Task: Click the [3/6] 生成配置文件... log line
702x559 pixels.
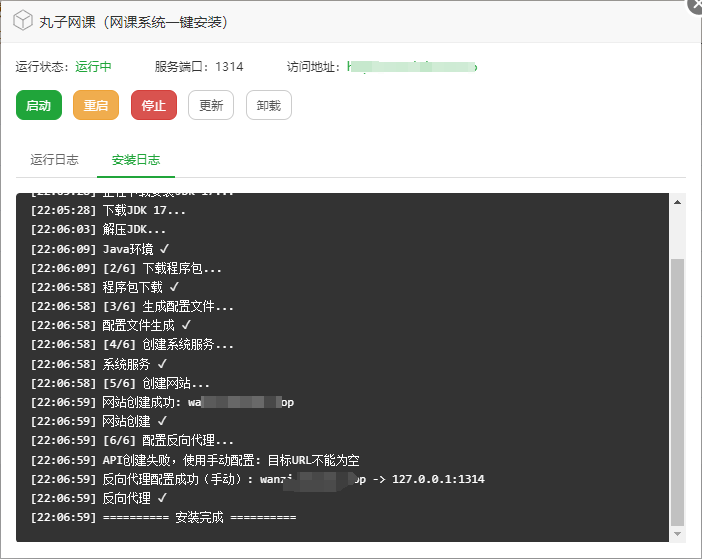Action: 132,306
